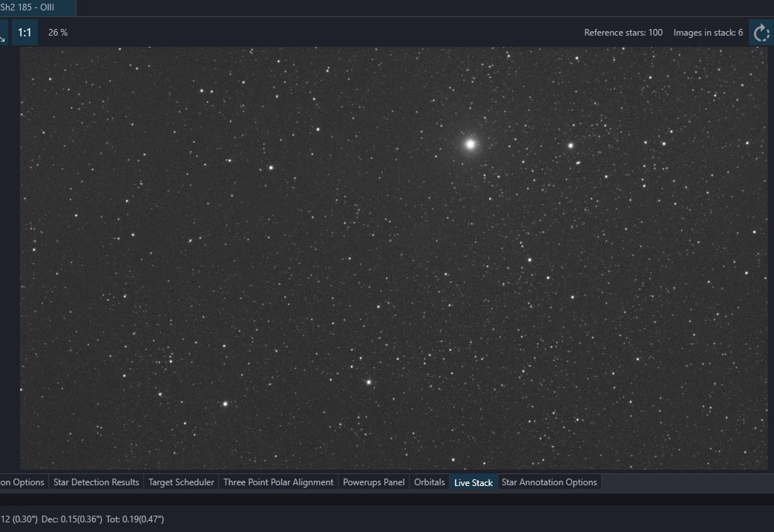Click the Tot: 0.19 guiding error readout
This screenshot has height=532, width=774.
(x=135, y=519)
